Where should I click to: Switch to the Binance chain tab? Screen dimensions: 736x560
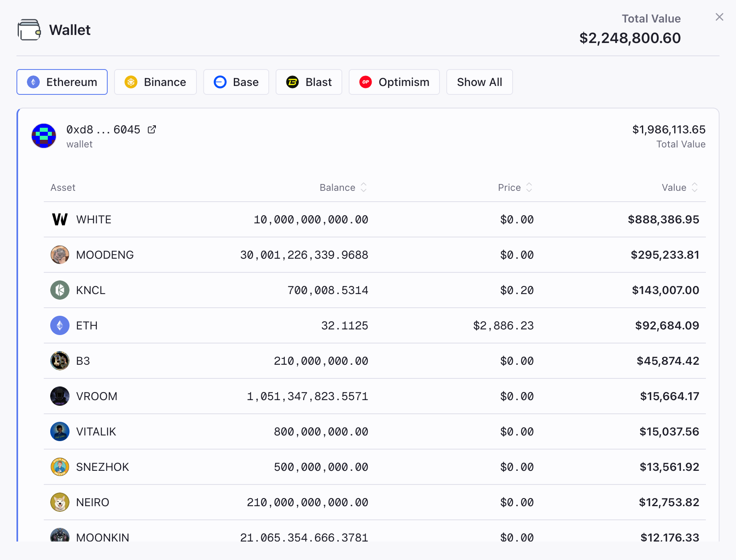[155, 82]
